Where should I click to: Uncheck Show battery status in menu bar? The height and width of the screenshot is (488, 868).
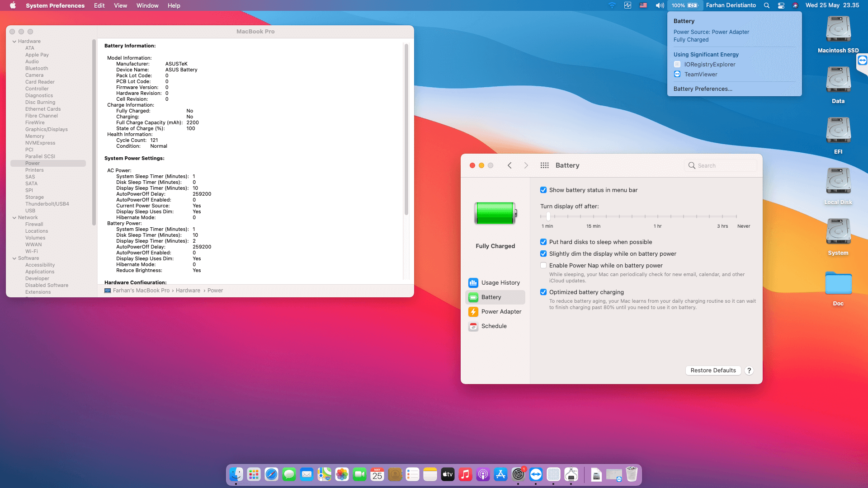[543, 190]
